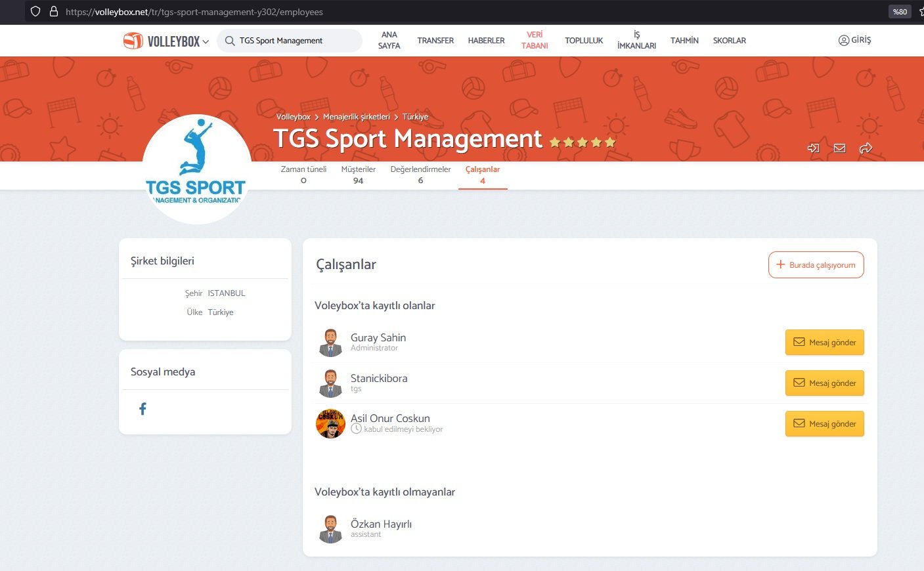The image size is (924, 571).
Task: Click the Türkiye country value in Şirket bilgileri
Action: (x=221, y=312)
